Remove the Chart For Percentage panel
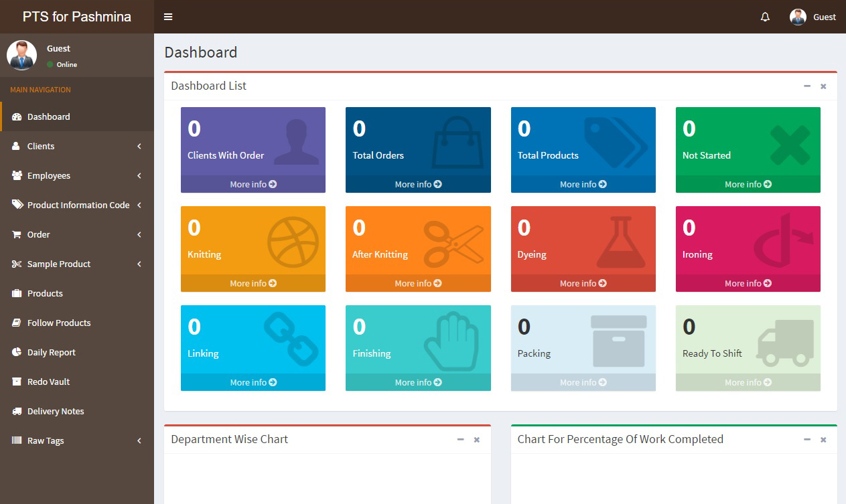 (x=823, y=439)
